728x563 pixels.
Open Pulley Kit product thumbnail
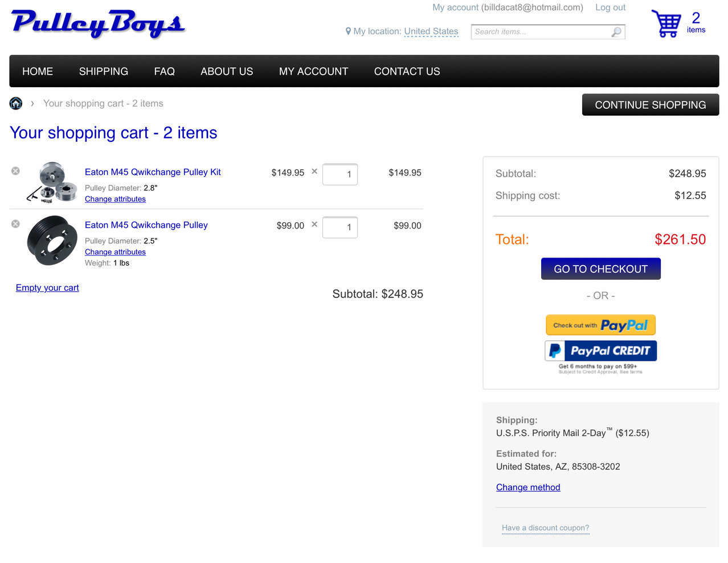pyautogui.click(x=52, y=182)
